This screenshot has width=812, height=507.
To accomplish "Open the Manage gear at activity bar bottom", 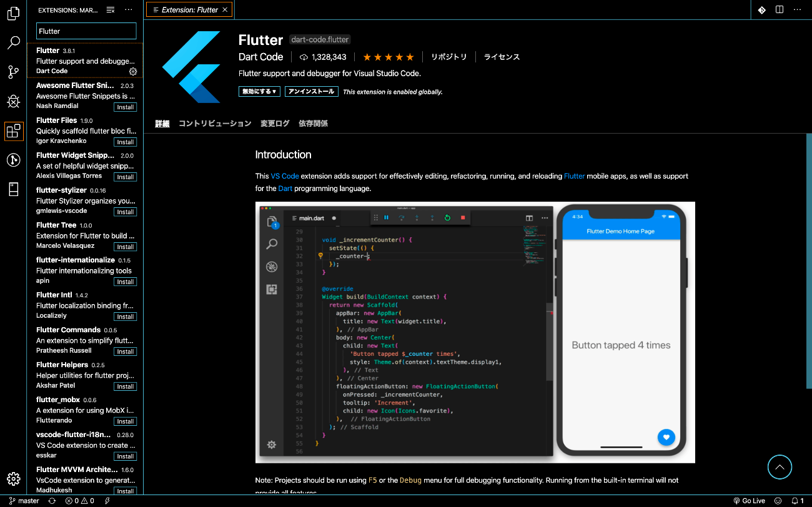I will tap(13, 479).
